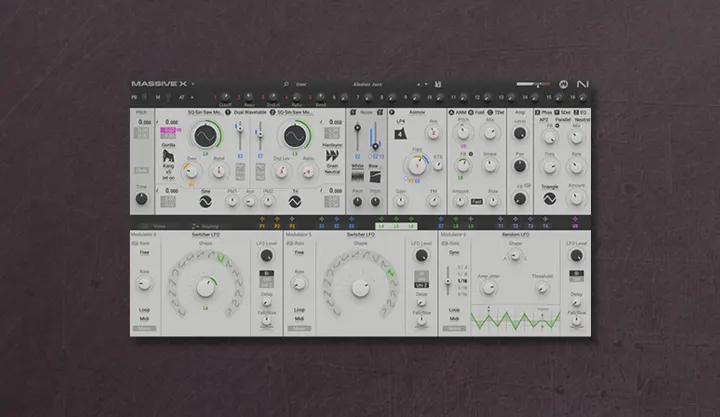Click the first oscillator wavetable position dial

tap(205, 135)
